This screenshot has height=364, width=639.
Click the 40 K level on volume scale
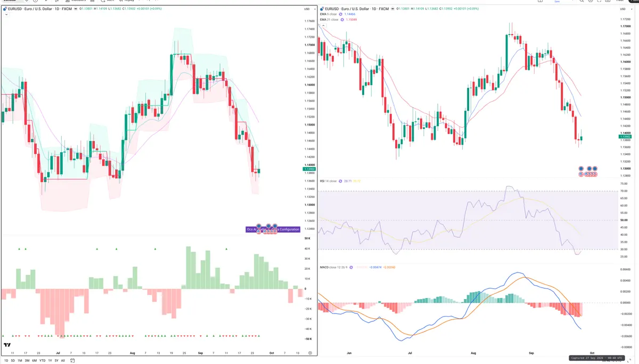308,249
